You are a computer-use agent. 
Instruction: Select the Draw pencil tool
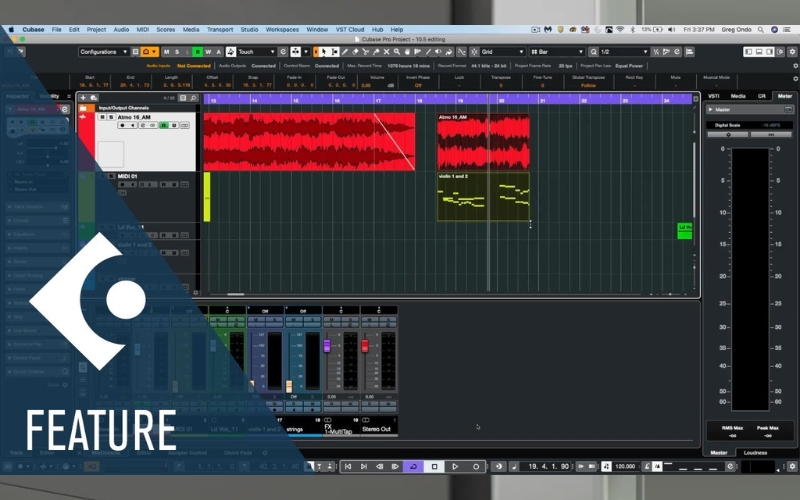345,52
